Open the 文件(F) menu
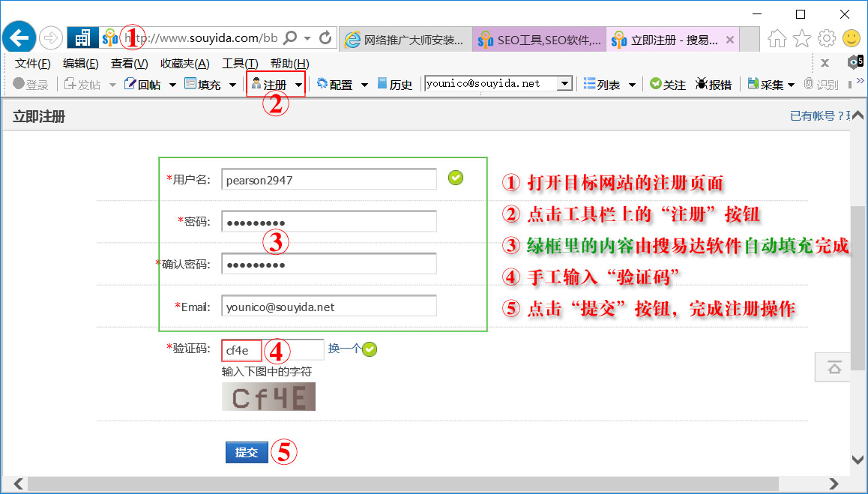 33,64
